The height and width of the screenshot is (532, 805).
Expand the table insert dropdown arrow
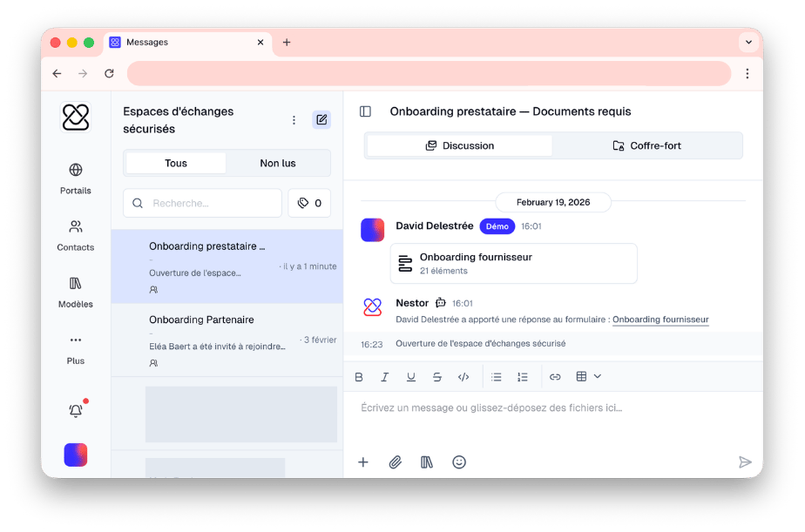tap(598, 376)
